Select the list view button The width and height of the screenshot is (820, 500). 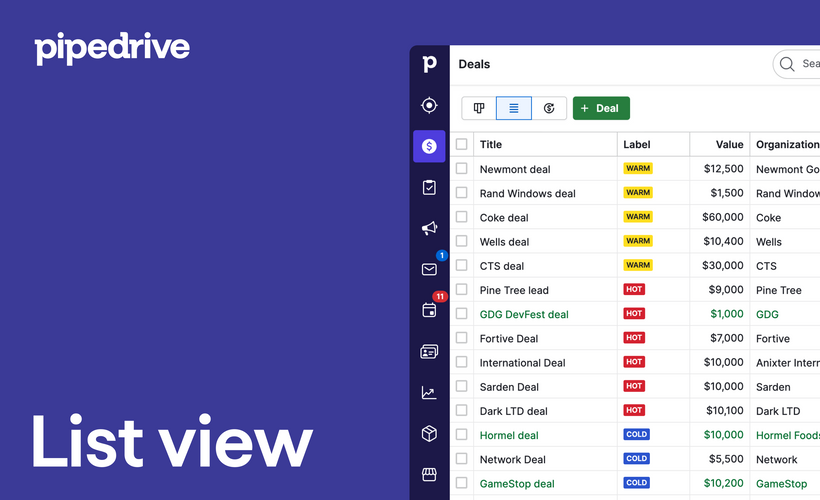tap(514, 108)
